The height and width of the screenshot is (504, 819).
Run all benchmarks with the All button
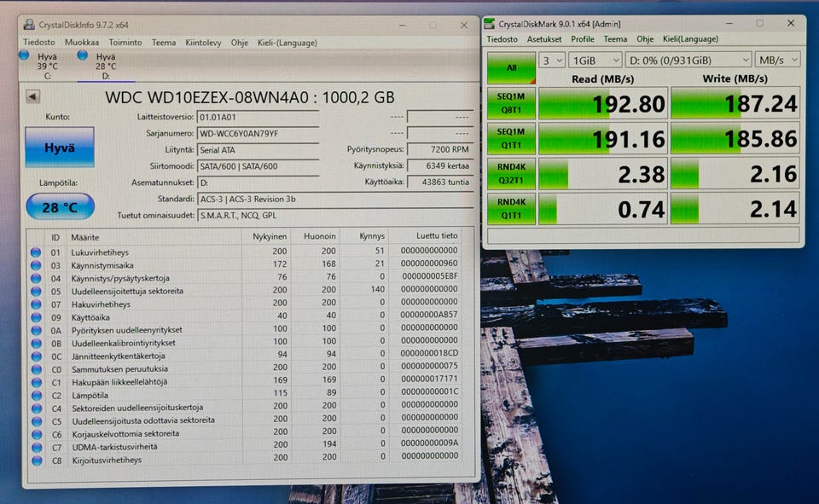(510, 67)
